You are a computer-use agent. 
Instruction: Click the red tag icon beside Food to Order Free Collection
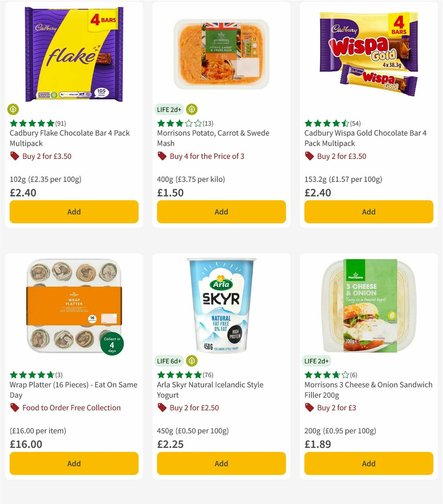[15, 408]
